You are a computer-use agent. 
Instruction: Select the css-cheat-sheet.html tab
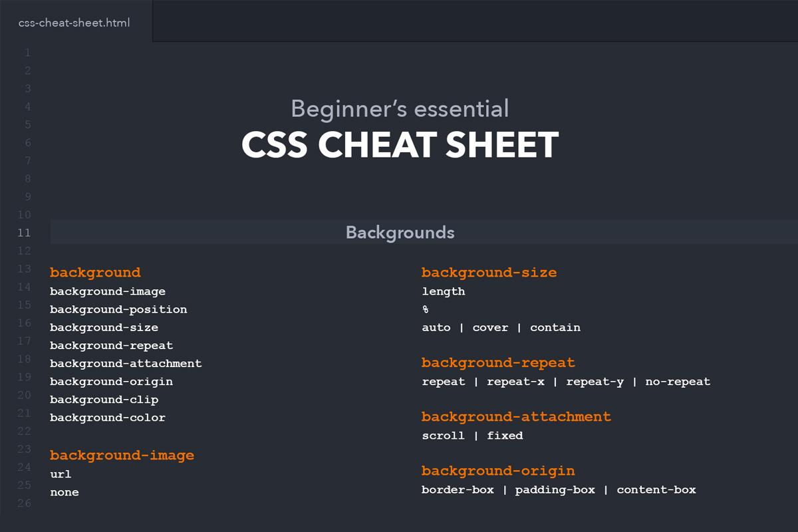point(74,23)
